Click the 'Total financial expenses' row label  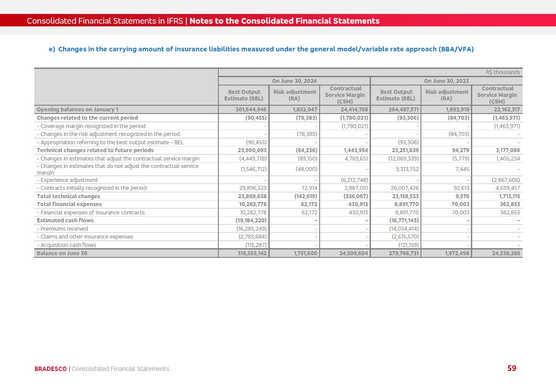click(x=69, y=204)
